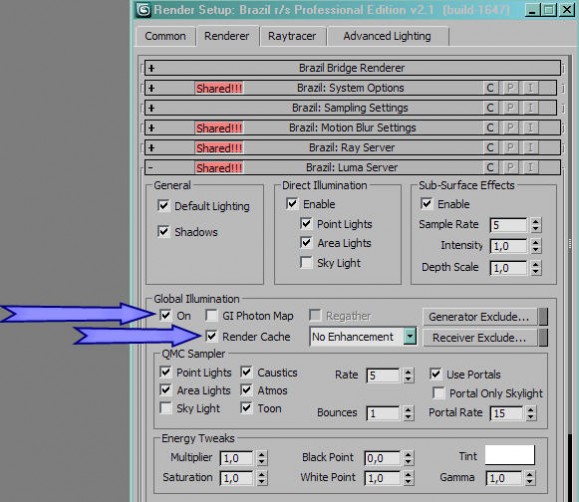579x502 pixels.
Task: Click the I button on System Options rollout
Action: pyautogui.click(x=530, y=88)
